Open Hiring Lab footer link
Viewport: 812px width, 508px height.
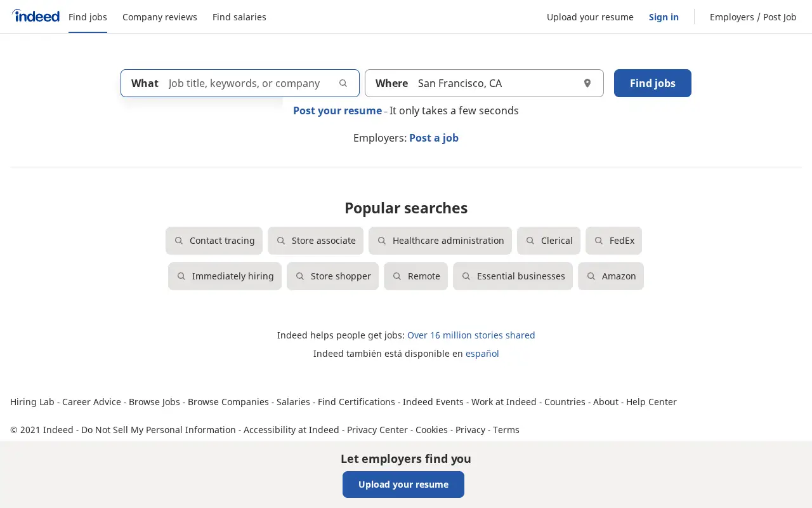(32, 402)
